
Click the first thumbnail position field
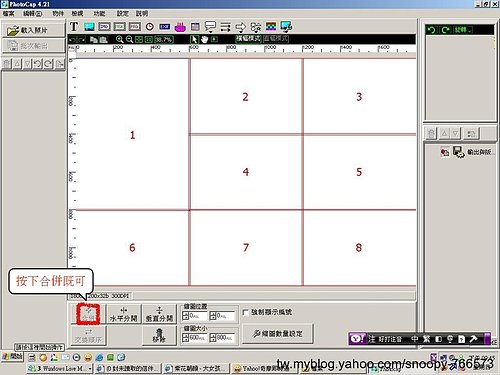coord(194,316)
